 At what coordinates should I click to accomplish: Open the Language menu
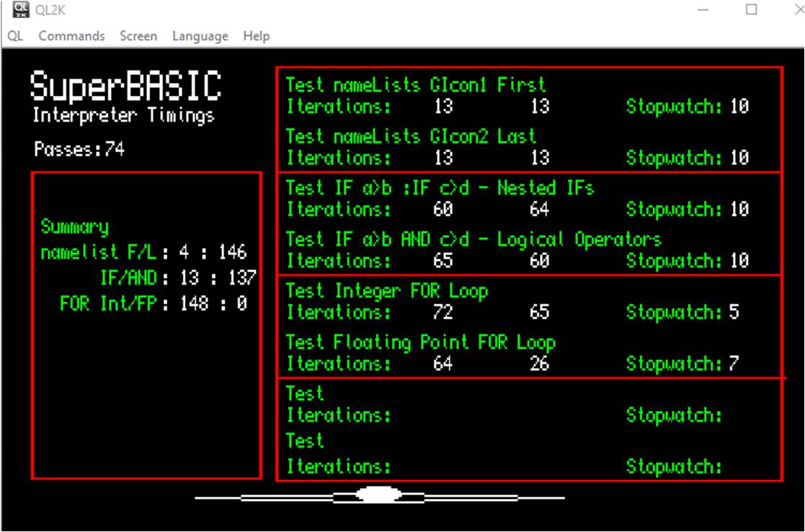tap(200, 36)
